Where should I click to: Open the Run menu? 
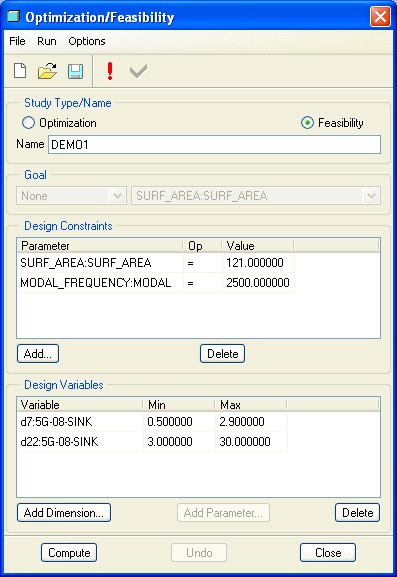47,41
